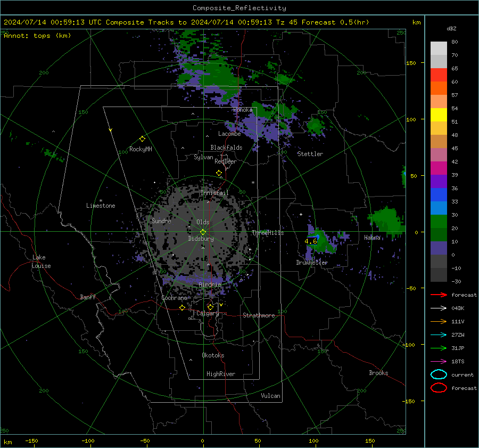
Task: Pick the bright green swatch between 30 and 20 dBZ
Action: [x=439, y=222]
